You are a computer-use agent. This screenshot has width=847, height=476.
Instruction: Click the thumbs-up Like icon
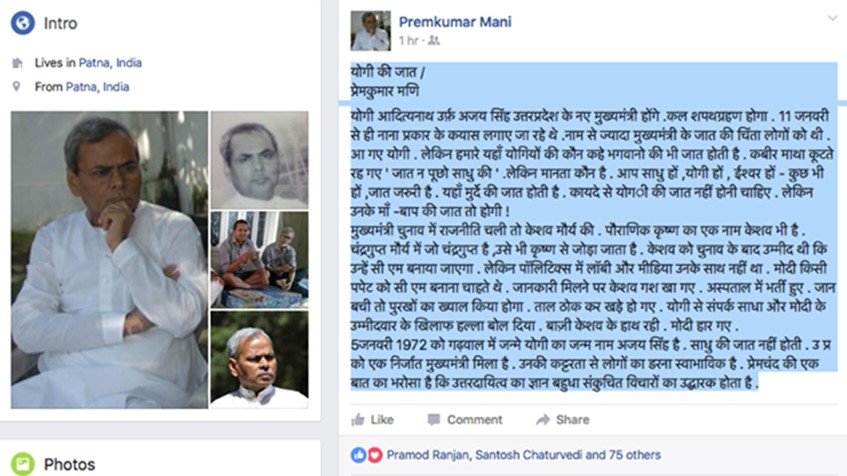coord(358,420)
